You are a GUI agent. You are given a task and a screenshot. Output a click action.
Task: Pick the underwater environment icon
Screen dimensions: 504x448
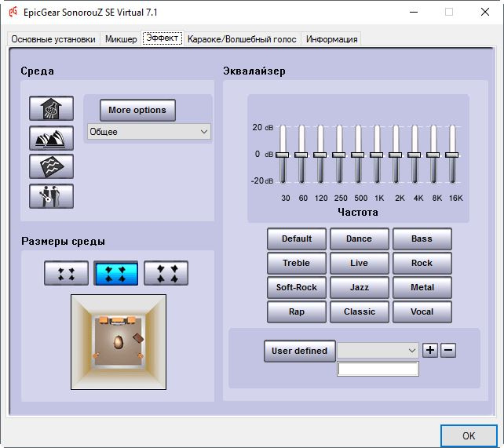pos(52,166)
